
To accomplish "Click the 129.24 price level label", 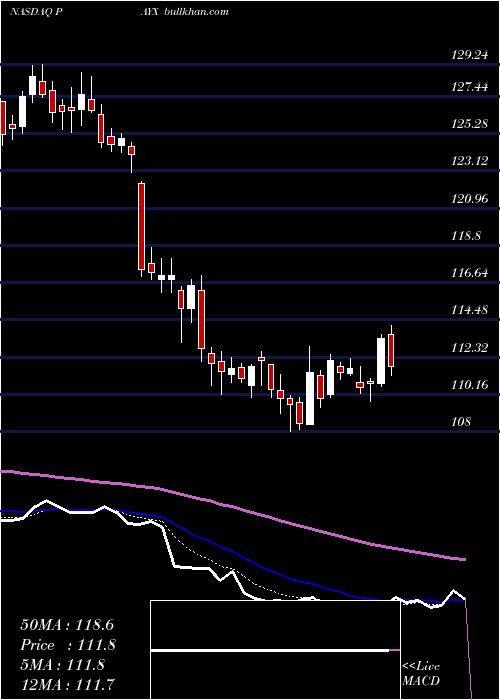I will 470,55.
